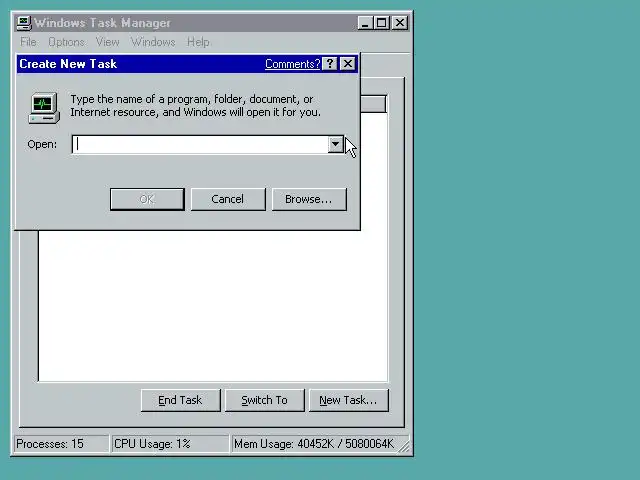Open the Comments? link in dialog title bar
Screen dimensions: 640x480
tap(292, 64)
